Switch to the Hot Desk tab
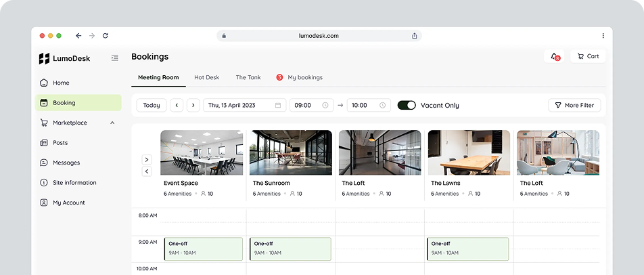The height and width of the screenshot is (275, 644). tap(206, 77)
